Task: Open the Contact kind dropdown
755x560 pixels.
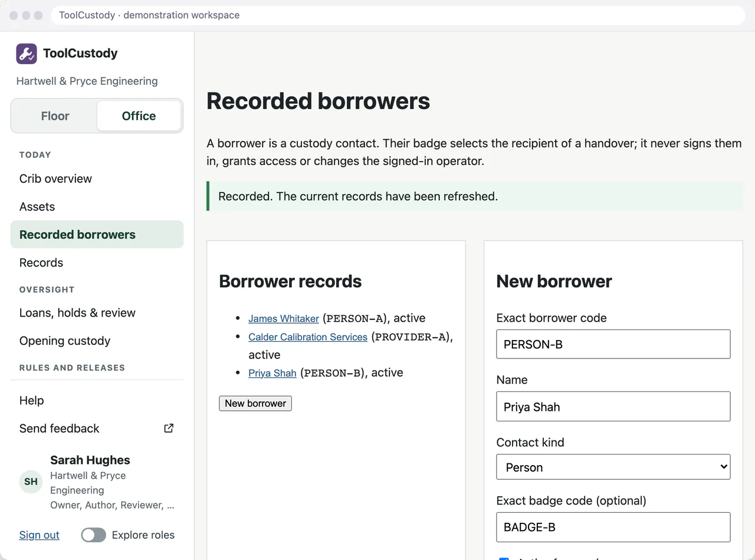Action: coord(613,467)
